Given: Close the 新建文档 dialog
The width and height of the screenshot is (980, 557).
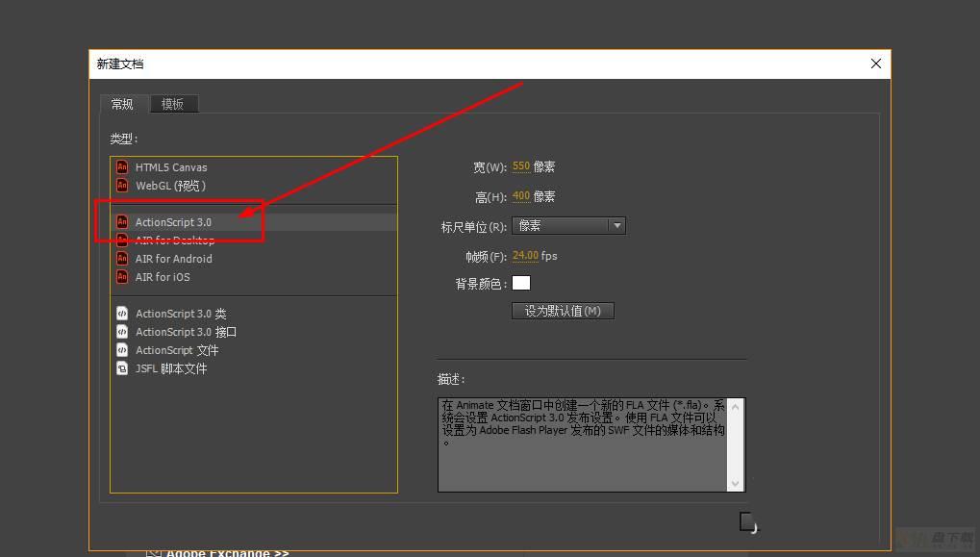Looking at the screenshot, I should 875,63.
